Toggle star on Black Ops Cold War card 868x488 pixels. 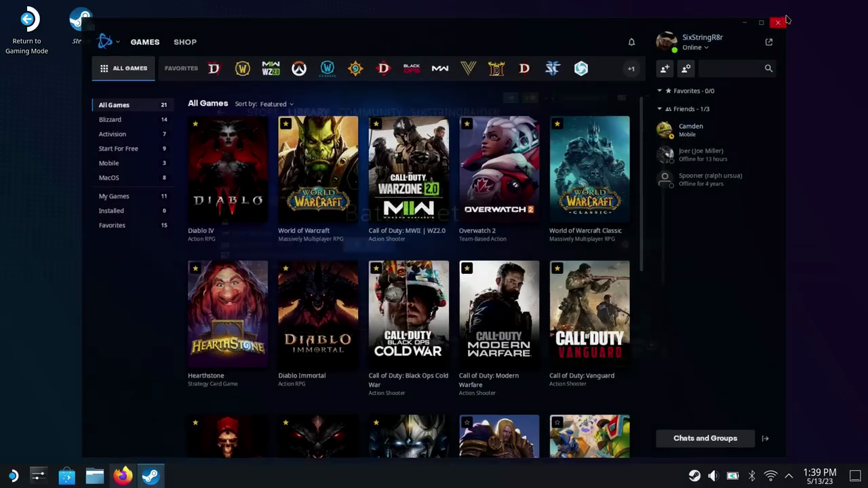(x=376, y=268)
